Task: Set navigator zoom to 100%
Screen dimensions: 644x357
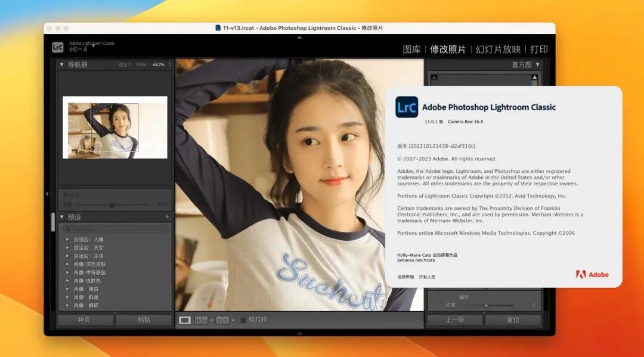Action: click(x=141, y=65)
